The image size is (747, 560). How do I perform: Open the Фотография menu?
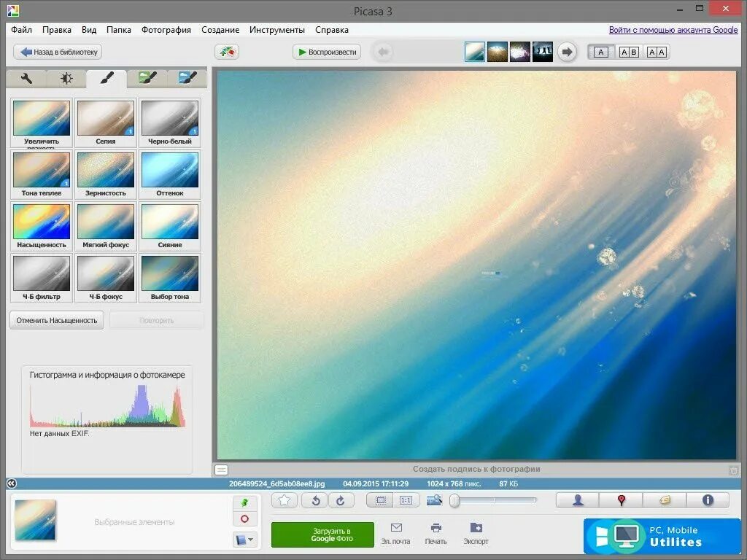coord(166,29)
